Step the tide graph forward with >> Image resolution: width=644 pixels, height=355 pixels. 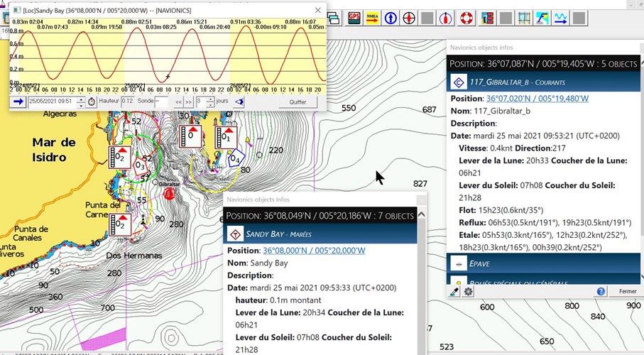coord(188,102)
